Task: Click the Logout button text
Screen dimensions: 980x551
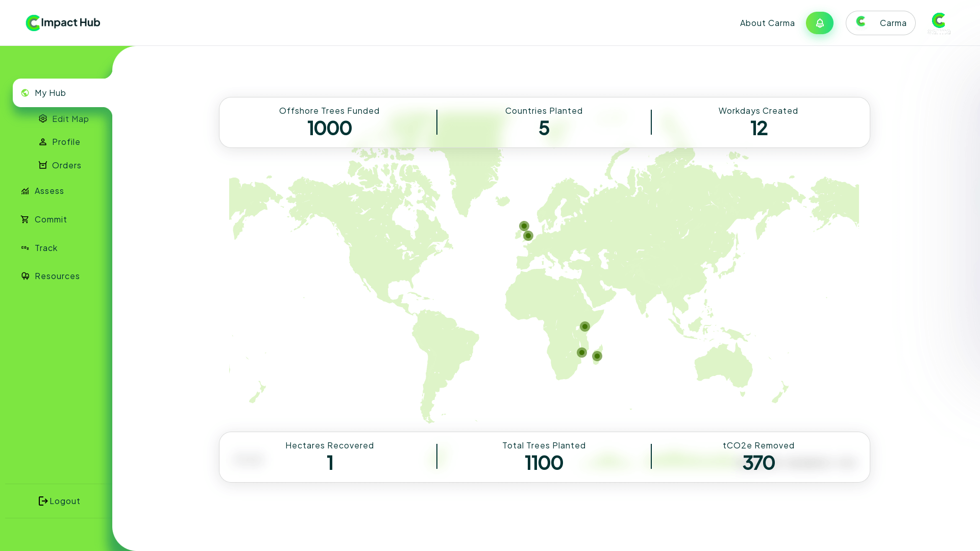Action: click(65, 501)
